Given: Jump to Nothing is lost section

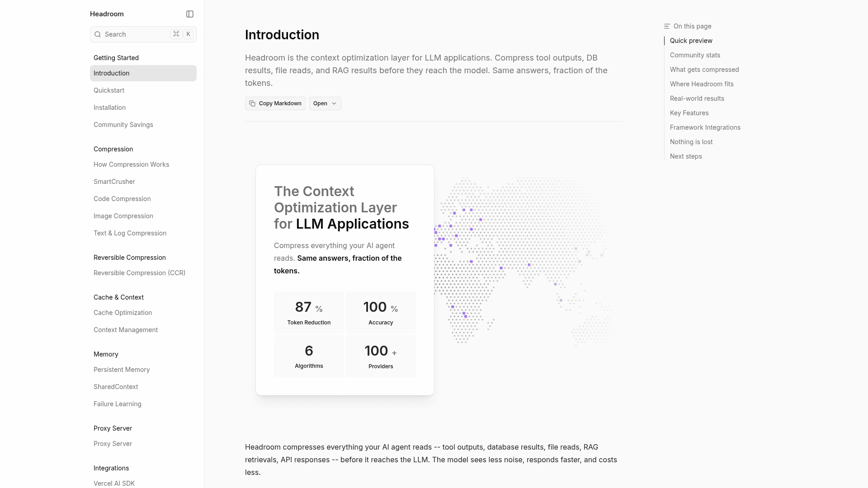Looking at the screenshot, I should 691,142.
